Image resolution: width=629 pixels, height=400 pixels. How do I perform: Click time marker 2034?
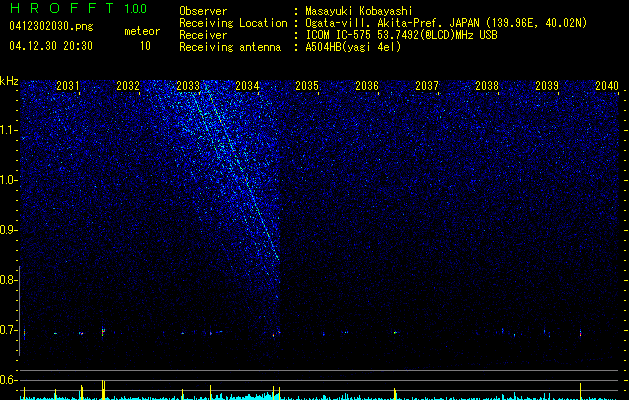coord(247,86)
